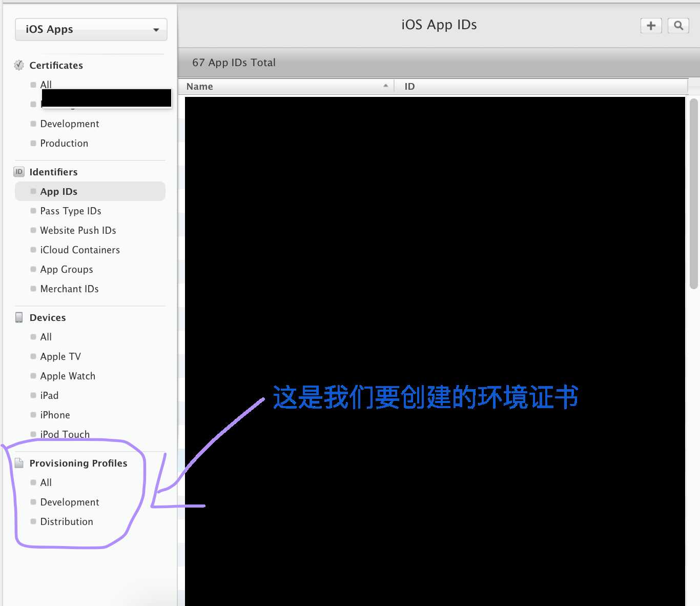Select Development under Certificates
Image resolution: width=700 pixels, height=606 pixels.
coord(70,124)
